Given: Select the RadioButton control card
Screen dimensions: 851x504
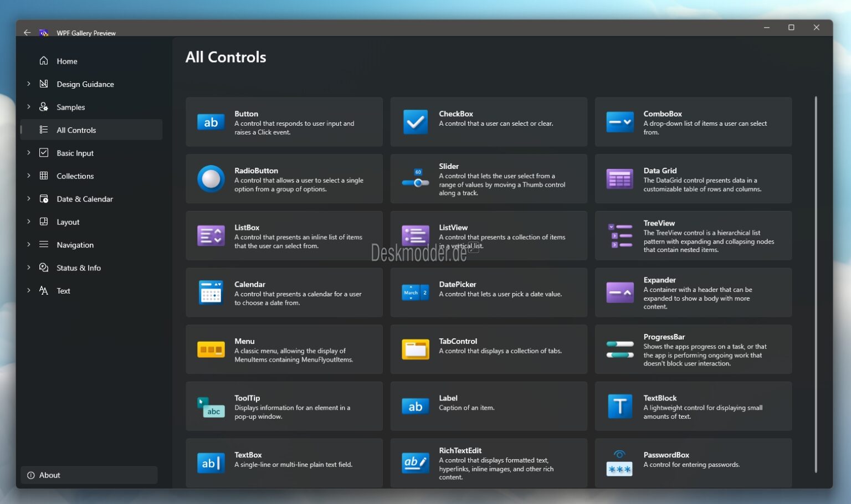Looking at the screenshot, I should click(x=284, y=178).
